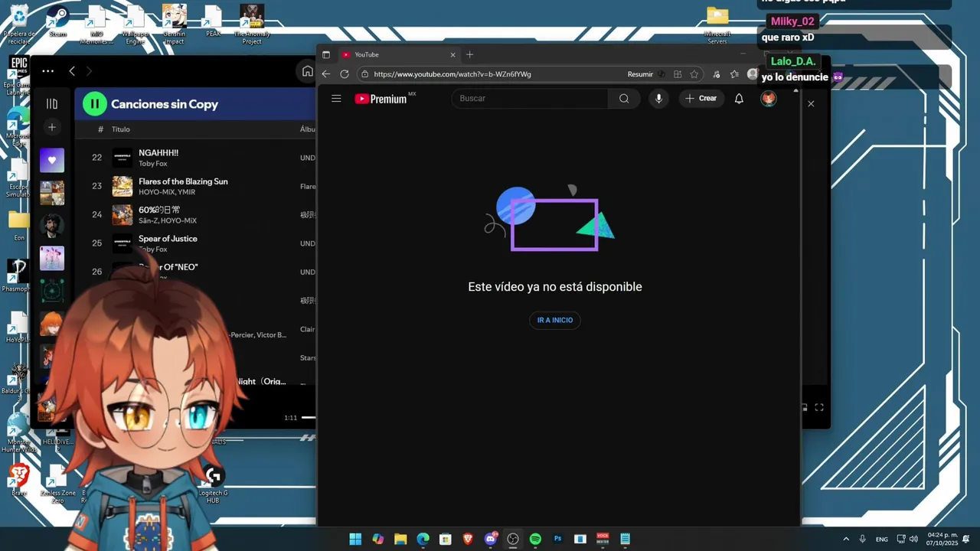Select the Minecraft Servers desktop folder
Image resolution: width=980 pixels, height=551 pixels.
717,24
